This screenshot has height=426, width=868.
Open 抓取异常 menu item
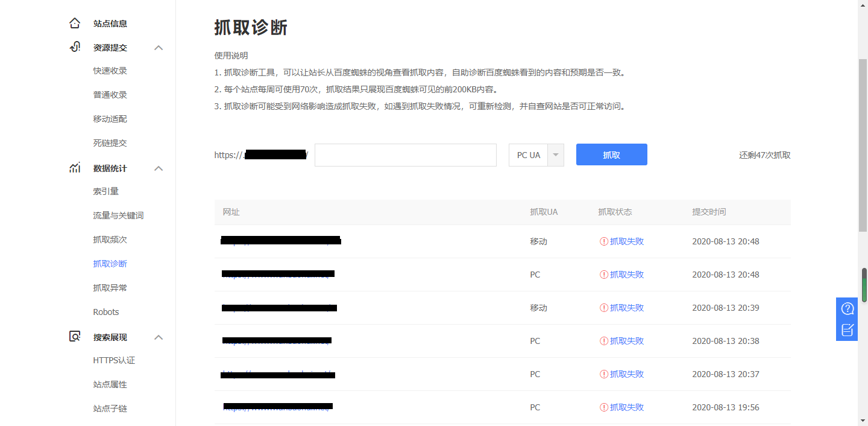(x=110, y=288)
